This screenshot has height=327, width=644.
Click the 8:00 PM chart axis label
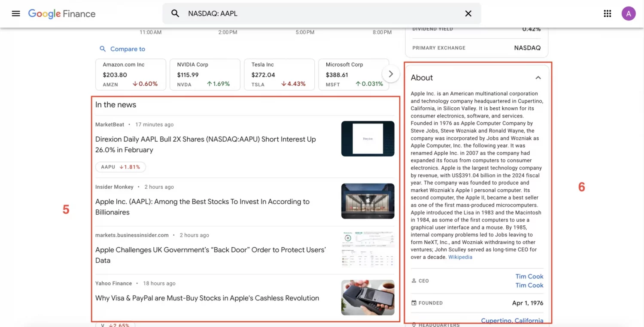pos(382,32)
